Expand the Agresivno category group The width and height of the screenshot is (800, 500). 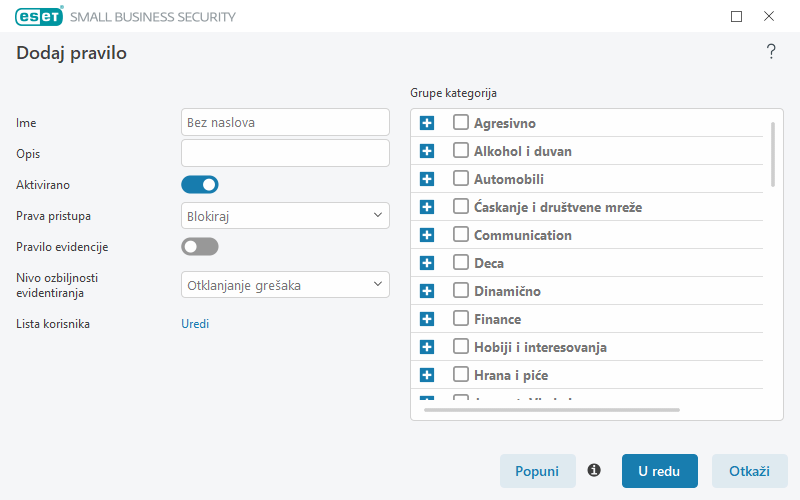[x=427, y=123]
